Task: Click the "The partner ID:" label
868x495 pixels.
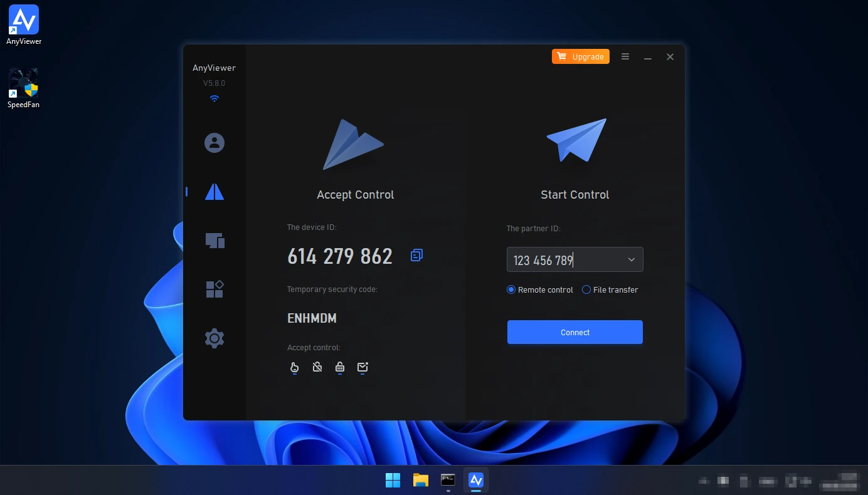Action: pos(534,229)
